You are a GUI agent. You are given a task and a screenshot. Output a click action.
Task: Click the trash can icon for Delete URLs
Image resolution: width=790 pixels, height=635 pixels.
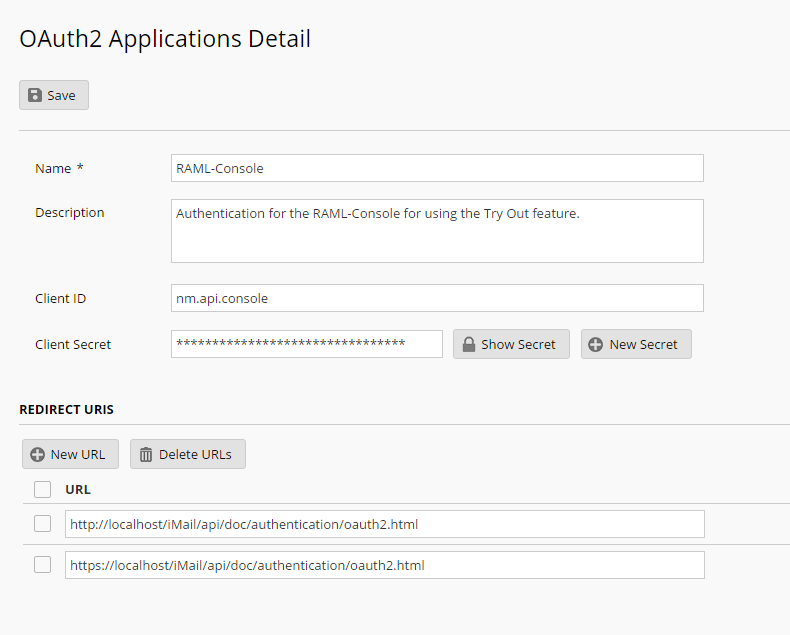point(146,454)
